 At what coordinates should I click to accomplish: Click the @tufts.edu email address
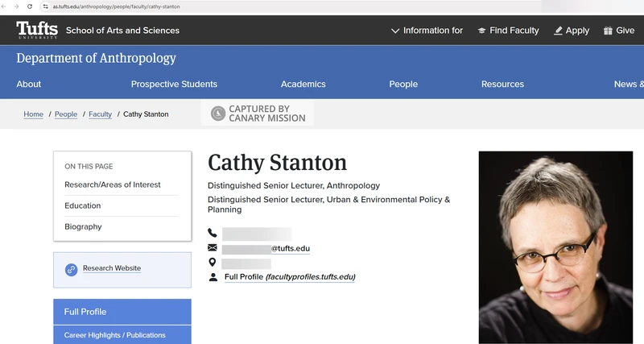[x=290, y=248]
